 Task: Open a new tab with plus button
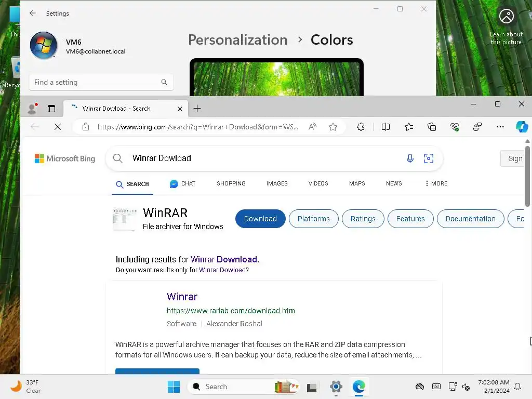197,109
